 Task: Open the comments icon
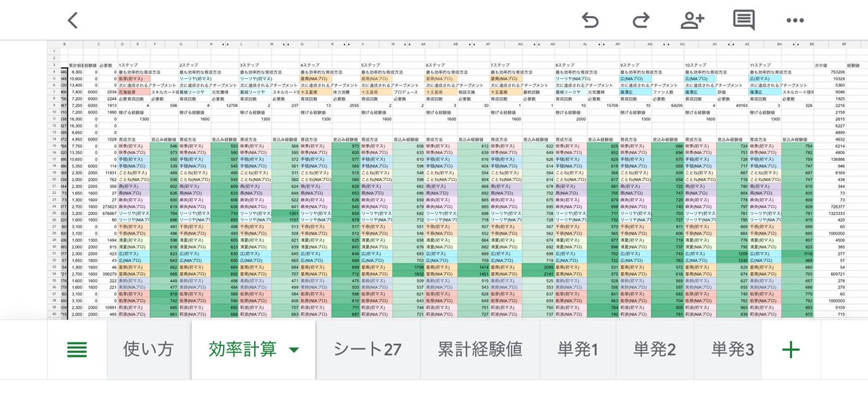[x=743, y=20]
